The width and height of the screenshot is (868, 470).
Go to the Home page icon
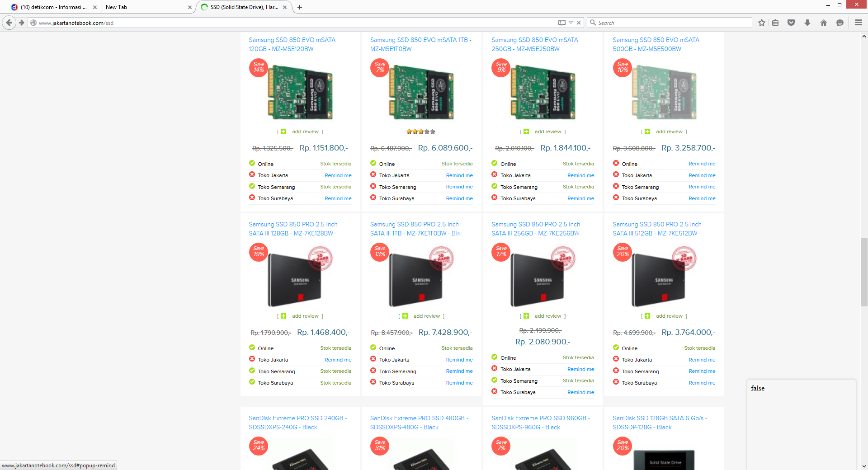823,23
